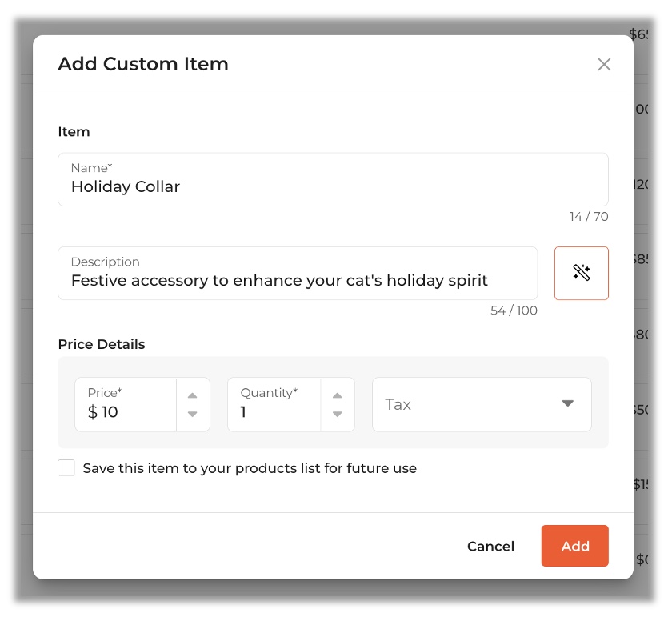This screenshot has width=672, height=621.
Task: Decrement quantity using the down arrow
Action: click(x=338, y=414)
